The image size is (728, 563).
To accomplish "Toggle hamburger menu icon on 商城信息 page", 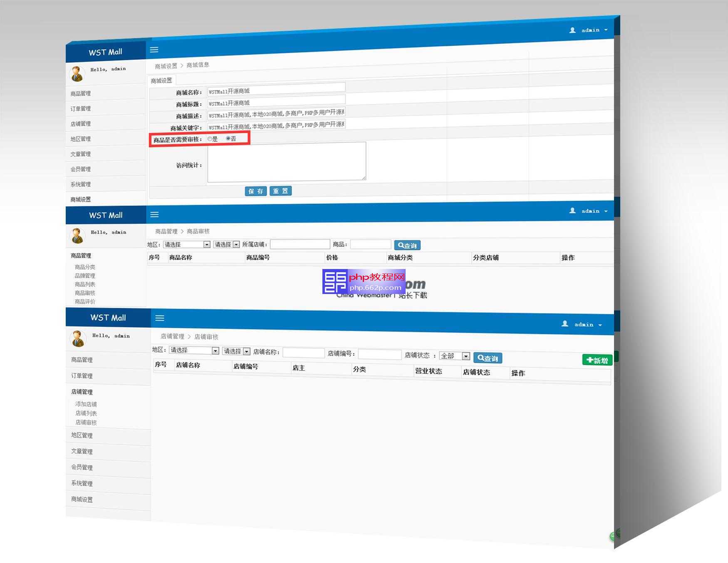I will tap(154, 50).
